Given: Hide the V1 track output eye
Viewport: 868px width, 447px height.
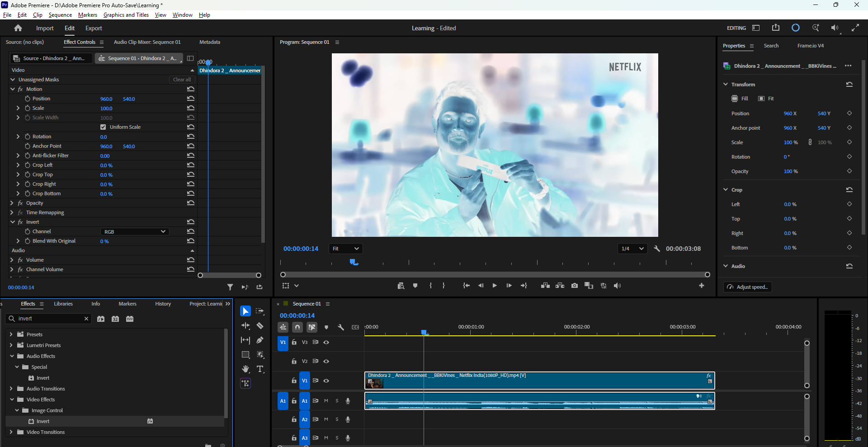Looking at the screenshot, I should (326, 381).
